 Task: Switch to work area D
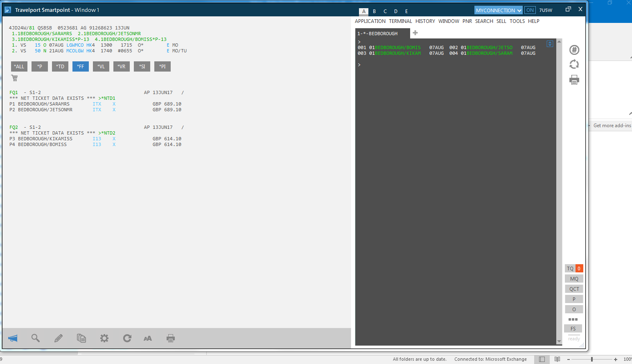click(396, 11)
